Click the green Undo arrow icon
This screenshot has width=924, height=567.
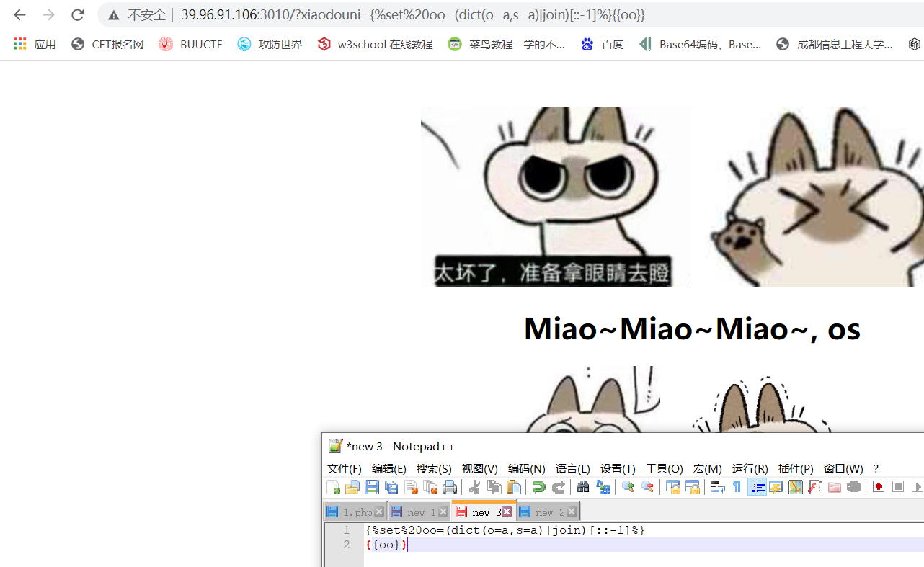538,487
